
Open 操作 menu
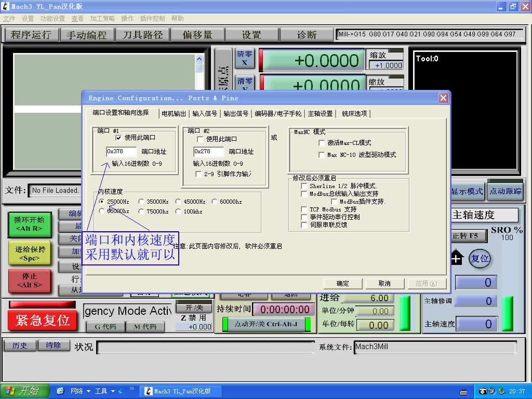click(x=127, y=19)
